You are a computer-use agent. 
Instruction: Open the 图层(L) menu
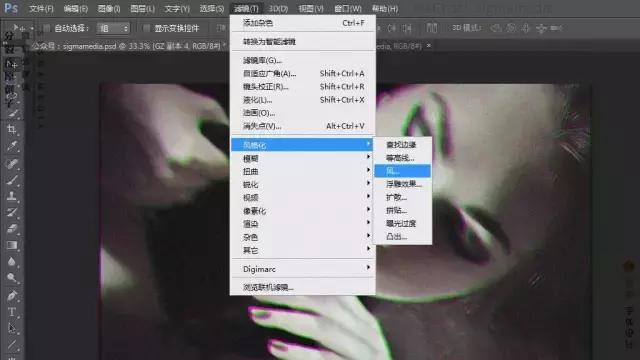tap(142, 8)
